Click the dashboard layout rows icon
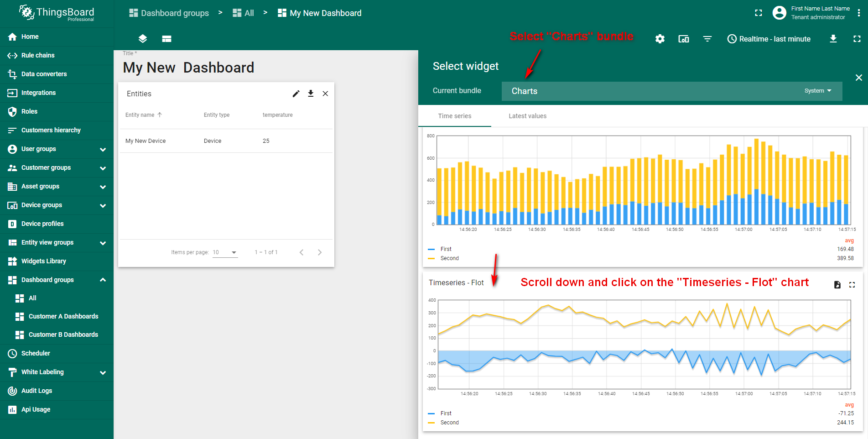The height and width of the screenshot is (439, 868). 166,39
